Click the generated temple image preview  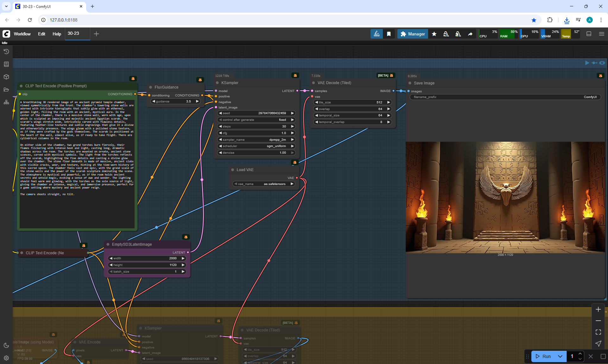click(x=505, y=197)
